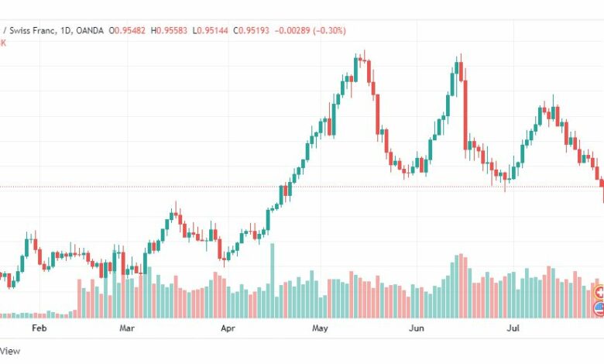Click the TradingView logo text at bottom

tap(10, 351)
